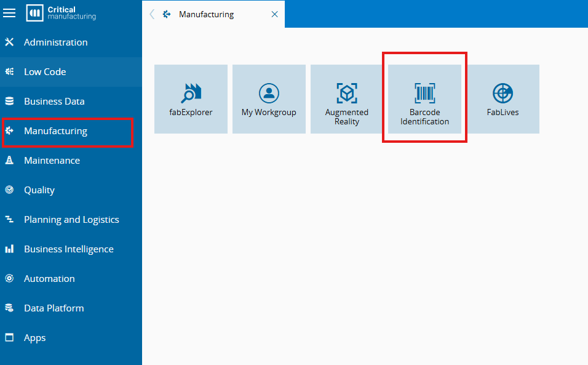Click the Planning and Logistics icon
Image resolution: width=588 pixels, height=365 pixels.
click(9, 219)
